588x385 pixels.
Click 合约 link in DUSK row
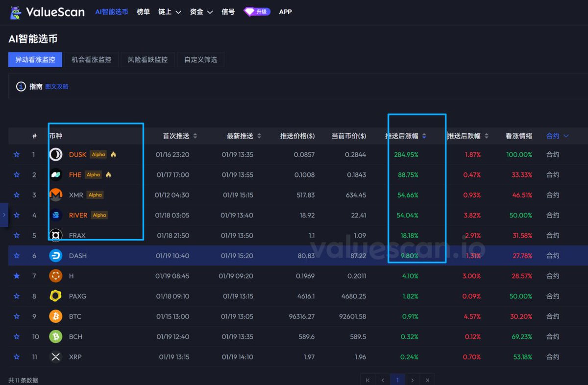coord(553,154)
